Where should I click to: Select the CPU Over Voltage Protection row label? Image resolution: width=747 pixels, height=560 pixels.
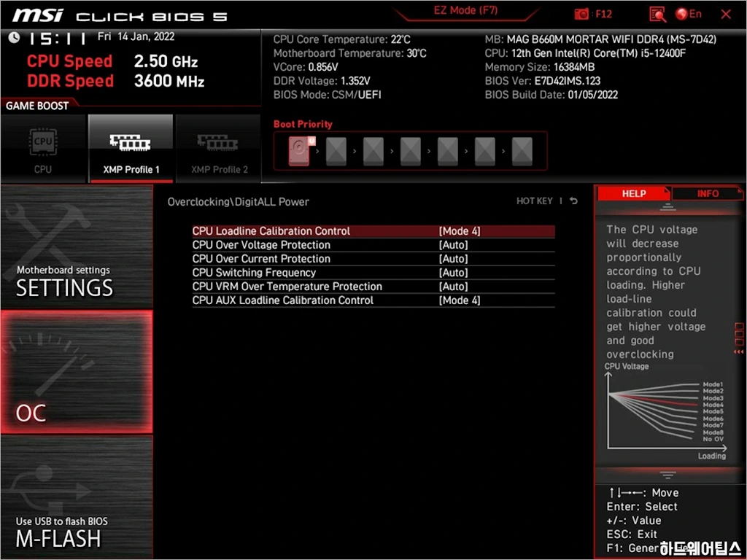tap(261, 245)
